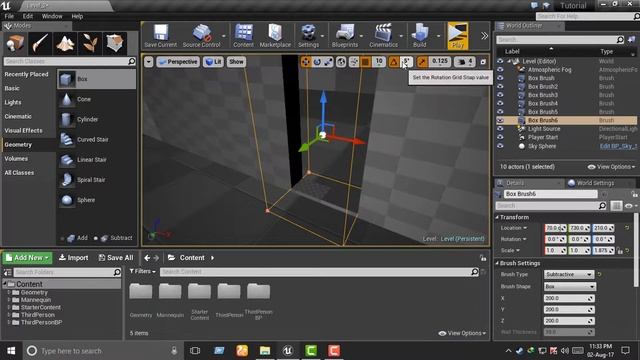This screenshot has height=360, width=640.
Task: Open the Window menu
Action: pos(52,16)
